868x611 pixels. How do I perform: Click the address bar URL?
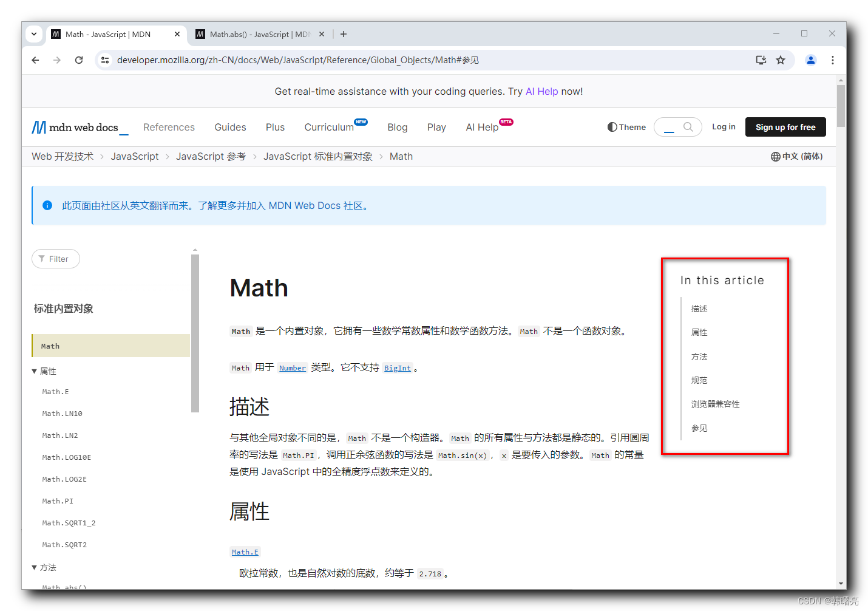tap(297, 60)
